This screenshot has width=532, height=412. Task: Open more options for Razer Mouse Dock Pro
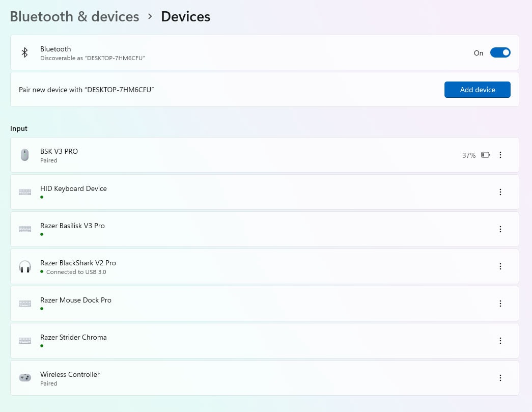tap(500, 304)
